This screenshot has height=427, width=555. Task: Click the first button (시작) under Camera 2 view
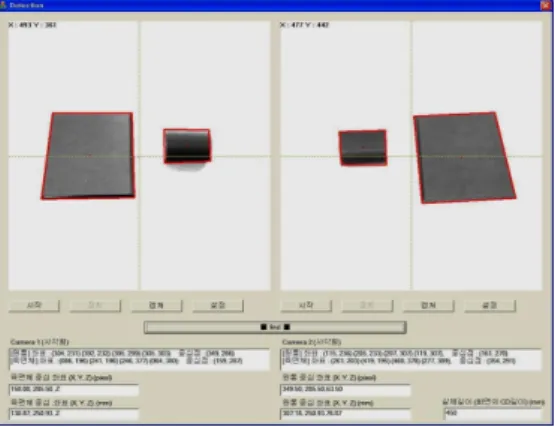[x=306, y=305]
